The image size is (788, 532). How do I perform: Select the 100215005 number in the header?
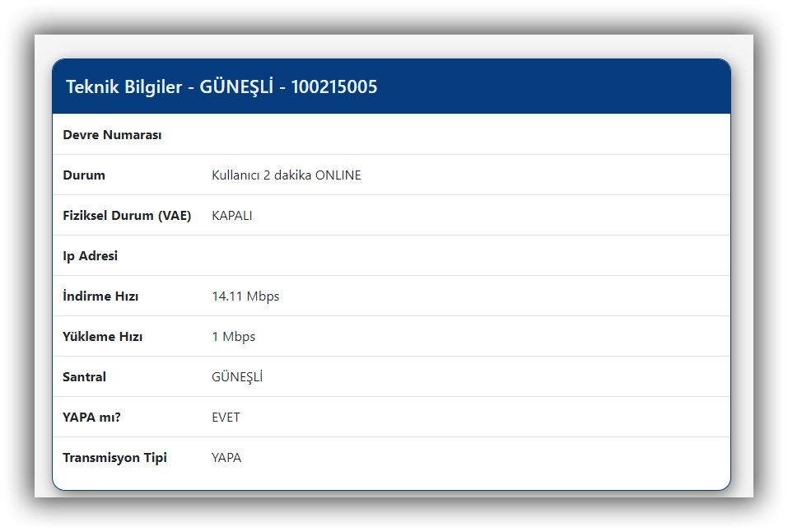(x=333, y=86)
